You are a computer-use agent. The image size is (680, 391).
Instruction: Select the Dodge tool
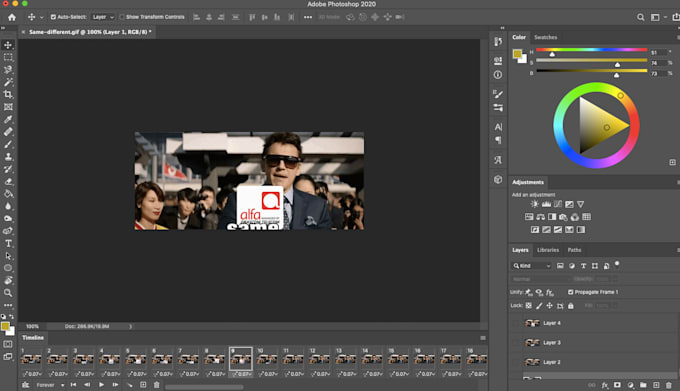[x=8, y=218]
